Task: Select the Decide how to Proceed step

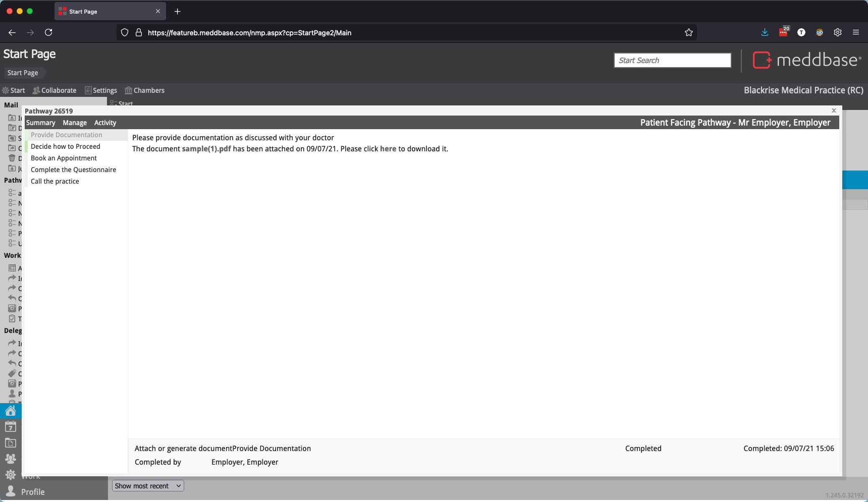Action: point(66,146)
